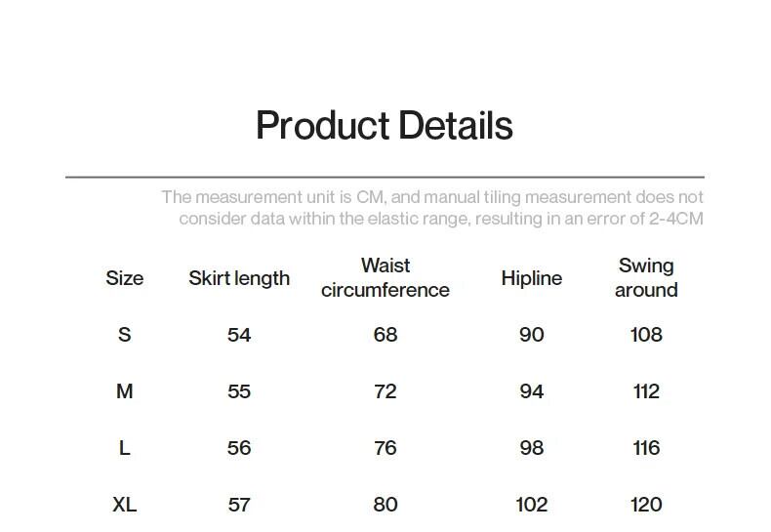771x532 pixels.
Task: Click hipline value 98
Action: (x=531, y=448)
